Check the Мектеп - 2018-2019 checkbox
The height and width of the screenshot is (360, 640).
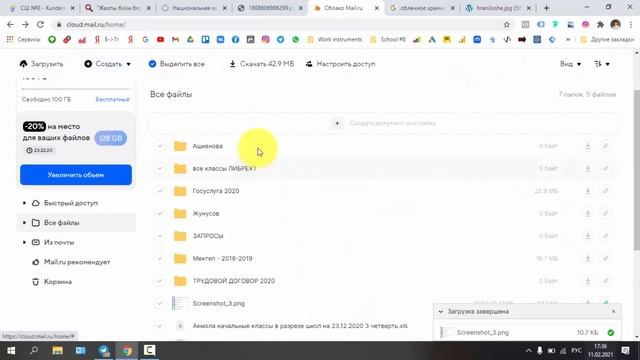160,258
